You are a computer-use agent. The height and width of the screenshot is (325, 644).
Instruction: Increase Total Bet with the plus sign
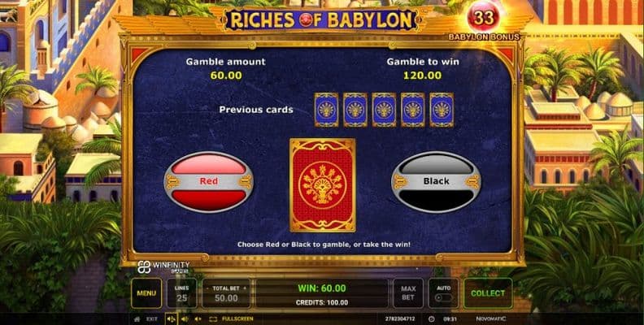click(245, 288)
